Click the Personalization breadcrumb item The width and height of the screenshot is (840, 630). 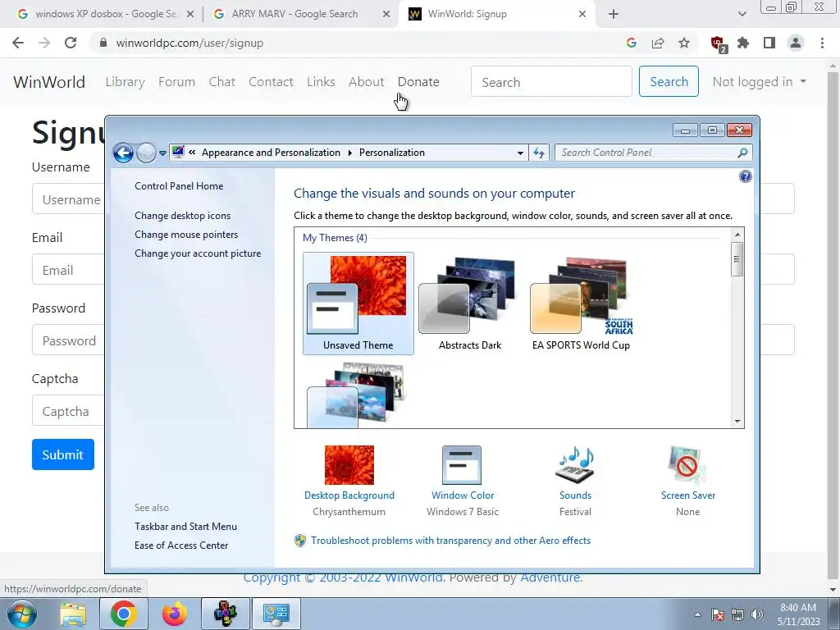391,153
